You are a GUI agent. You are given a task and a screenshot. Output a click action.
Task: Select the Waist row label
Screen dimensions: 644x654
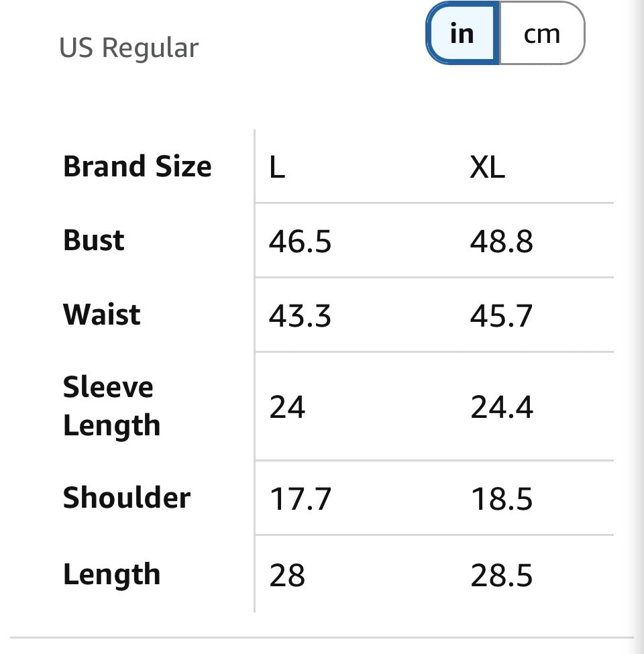point(102,314)
